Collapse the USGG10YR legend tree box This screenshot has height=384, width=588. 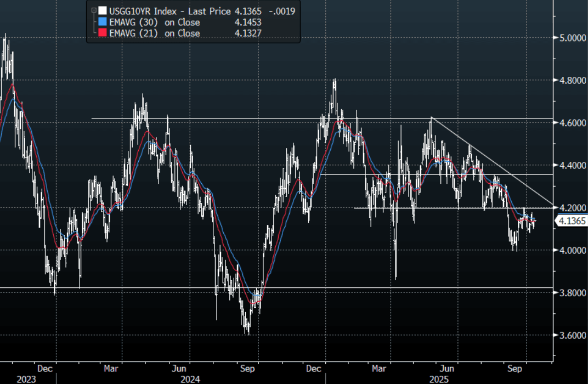click(x=93, y=10)
